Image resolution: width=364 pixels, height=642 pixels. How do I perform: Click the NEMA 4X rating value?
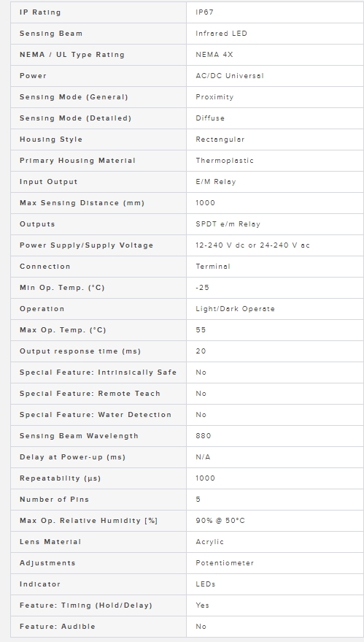click(x=214, y=55)
